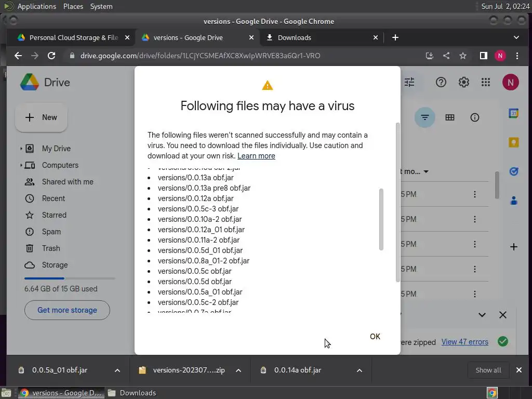
Task: Open Shared with me
Action: 68,182
